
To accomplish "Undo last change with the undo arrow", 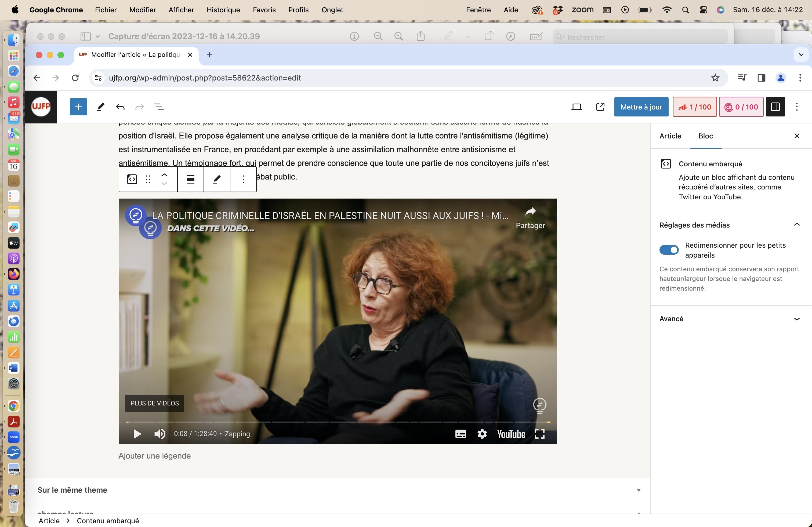I will click(x=120, y=107).
